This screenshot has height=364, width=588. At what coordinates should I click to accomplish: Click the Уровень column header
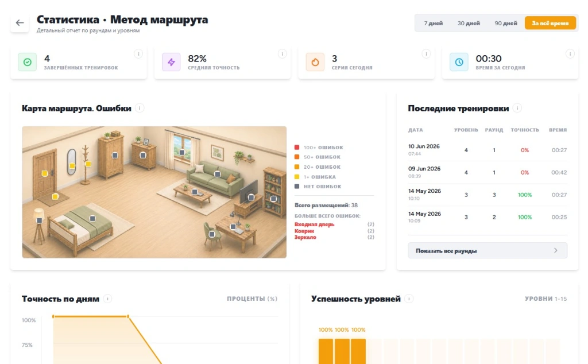(466, 130)
